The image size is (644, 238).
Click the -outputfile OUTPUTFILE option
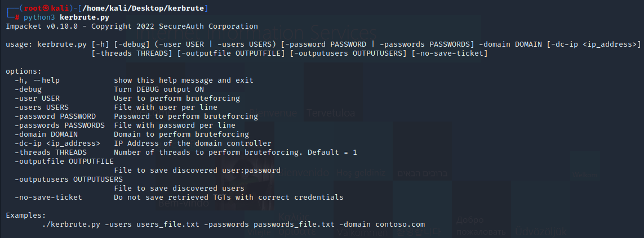(x=64, y=161)
